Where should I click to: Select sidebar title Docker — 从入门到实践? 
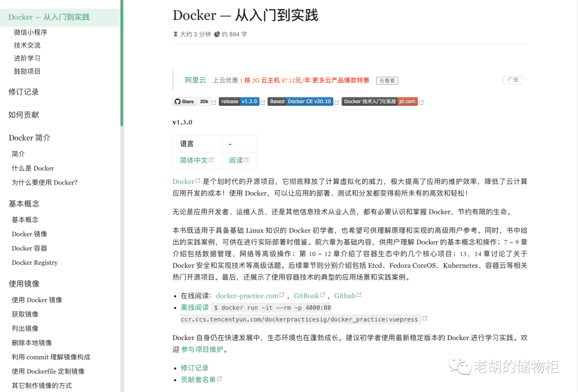[49, 17]
